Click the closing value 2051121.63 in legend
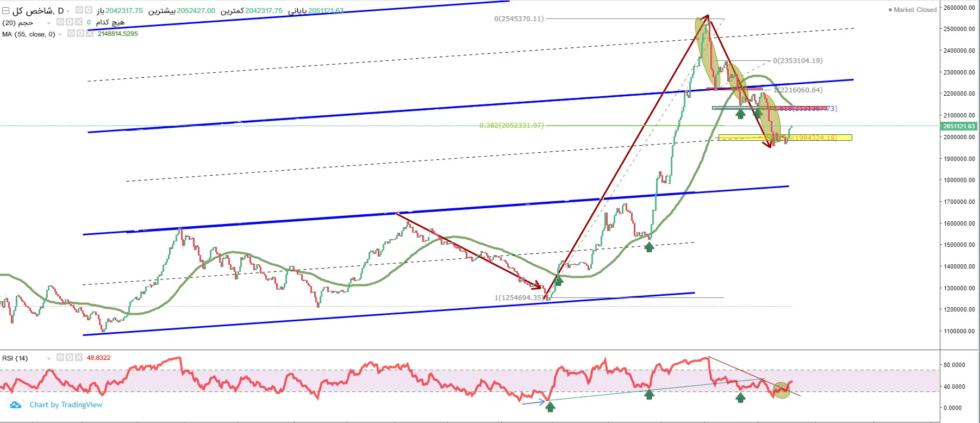Image resolution: width=980 pixels, height=423 pixels. (326, 11)
